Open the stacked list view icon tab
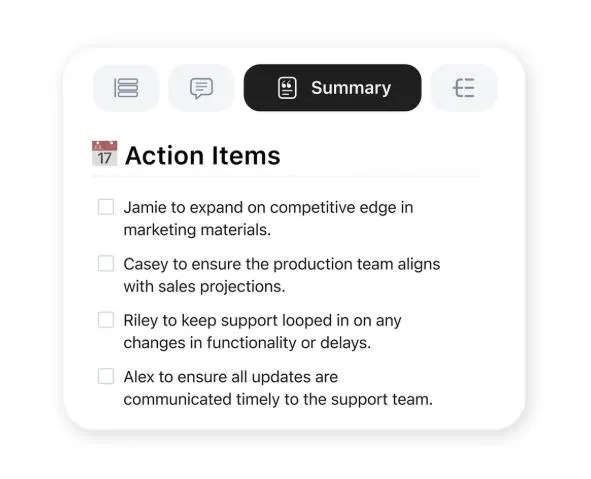This screenshot has height=479, width=591. click(x=126, y=88)
